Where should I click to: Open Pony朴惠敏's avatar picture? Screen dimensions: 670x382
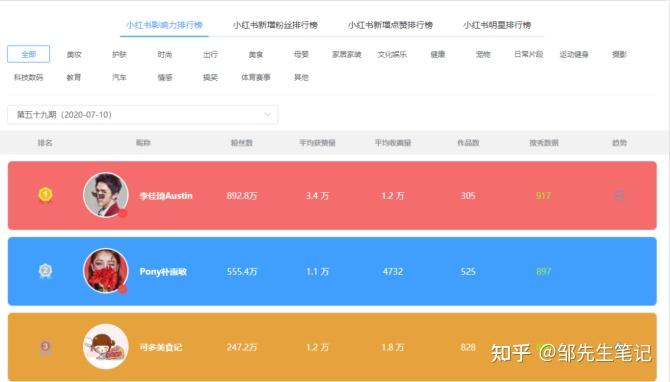coord(106,271)
